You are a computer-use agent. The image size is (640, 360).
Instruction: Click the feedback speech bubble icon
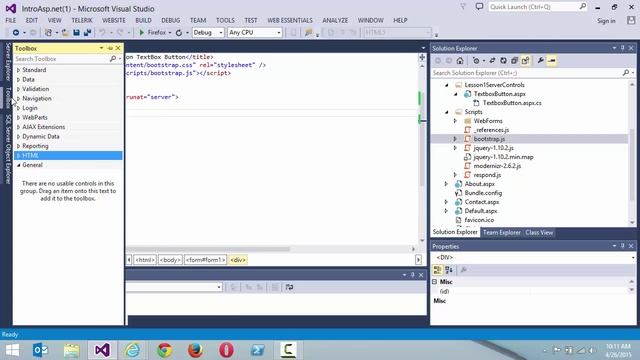[x=480, y=7]
